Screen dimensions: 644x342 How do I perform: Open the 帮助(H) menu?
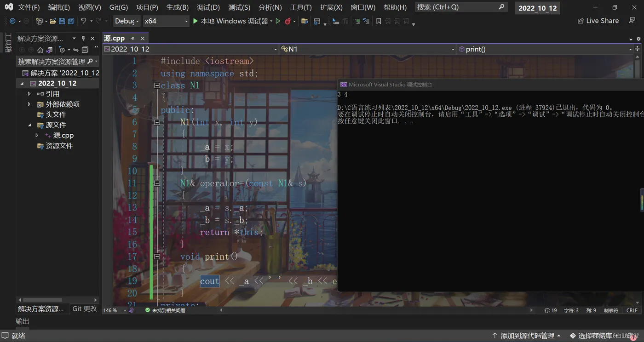click(x=395, y=7)
